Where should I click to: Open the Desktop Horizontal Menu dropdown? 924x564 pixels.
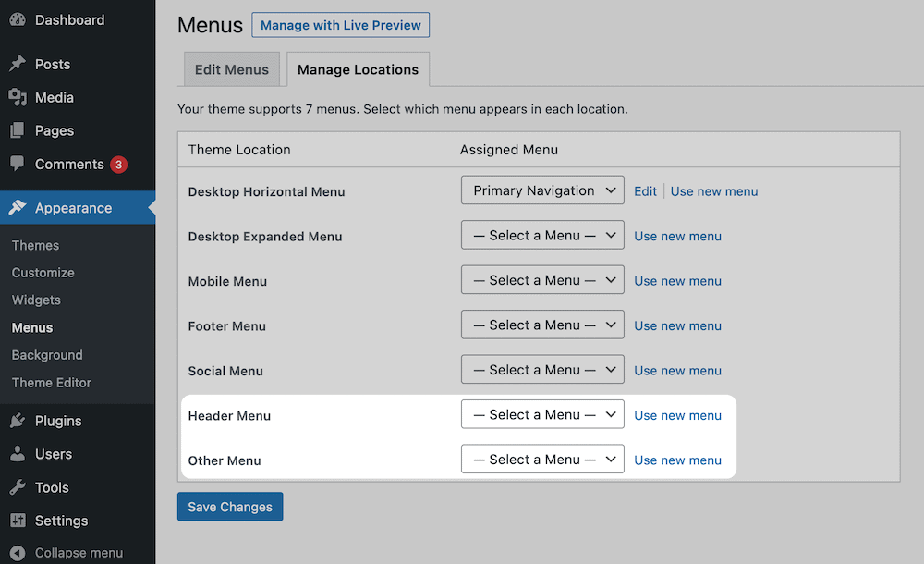coord(542,191)
